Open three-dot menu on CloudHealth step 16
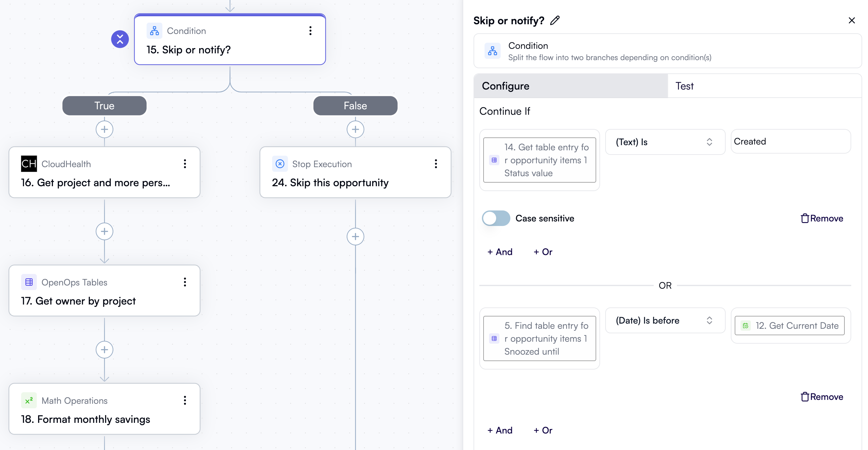 click(x=185, y=164)
